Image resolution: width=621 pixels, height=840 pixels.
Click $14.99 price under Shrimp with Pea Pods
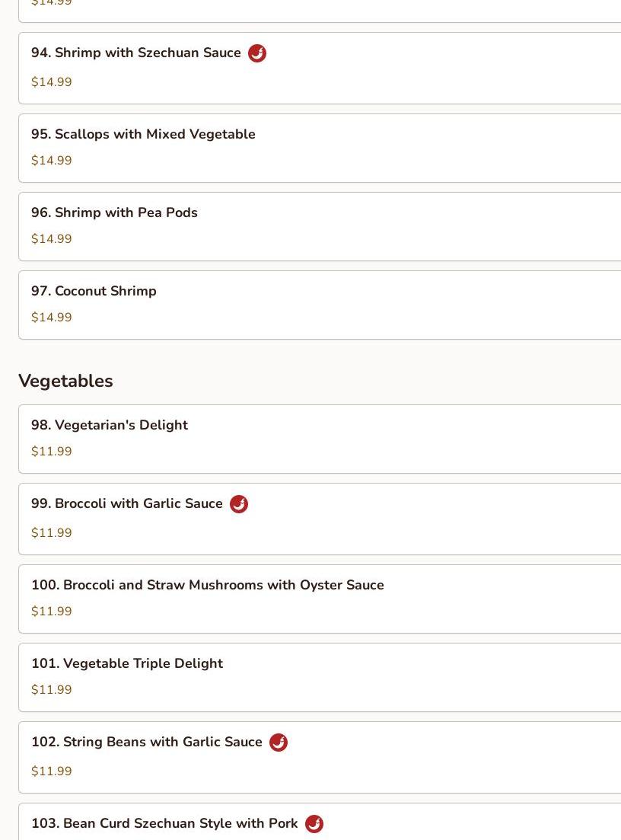coord(52,239)
